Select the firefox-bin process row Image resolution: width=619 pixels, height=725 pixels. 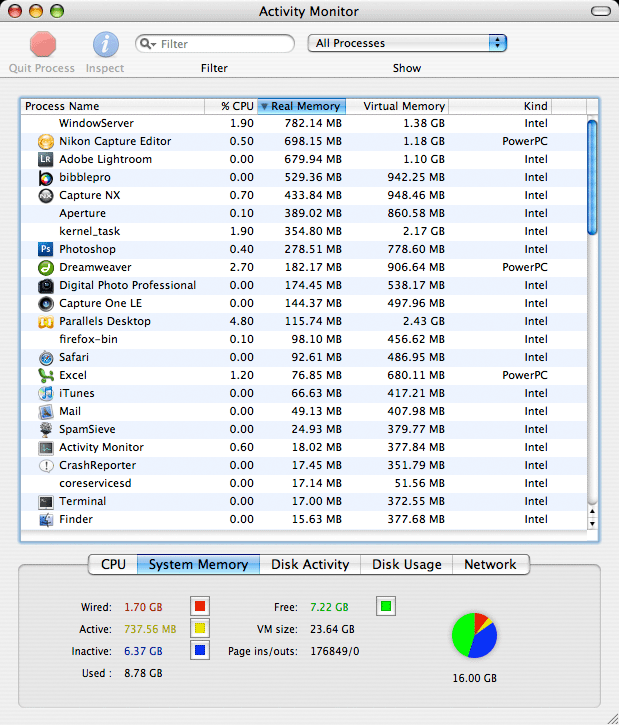pos(304,339)
